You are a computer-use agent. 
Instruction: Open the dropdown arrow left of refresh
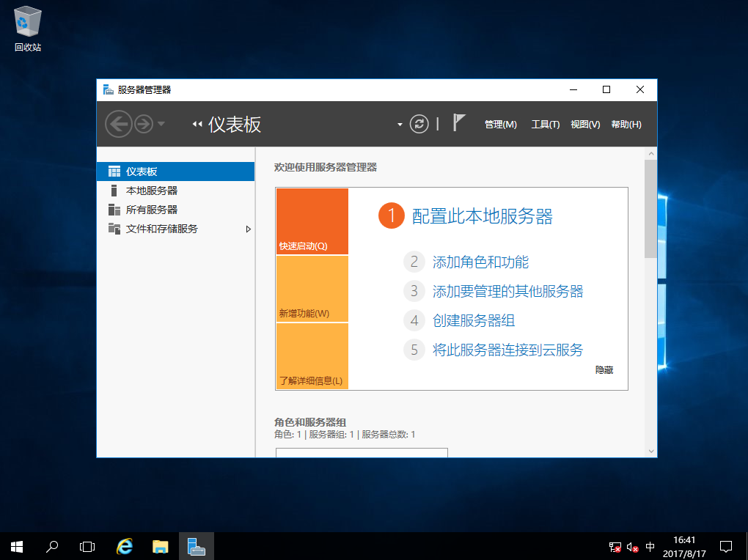click(x=400, y=125)
